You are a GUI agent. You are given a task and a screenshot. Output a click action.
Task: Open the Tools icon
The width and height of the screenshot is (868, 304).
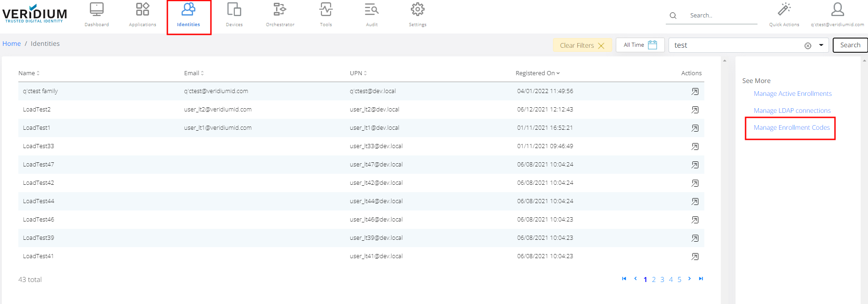coord(326,10)
